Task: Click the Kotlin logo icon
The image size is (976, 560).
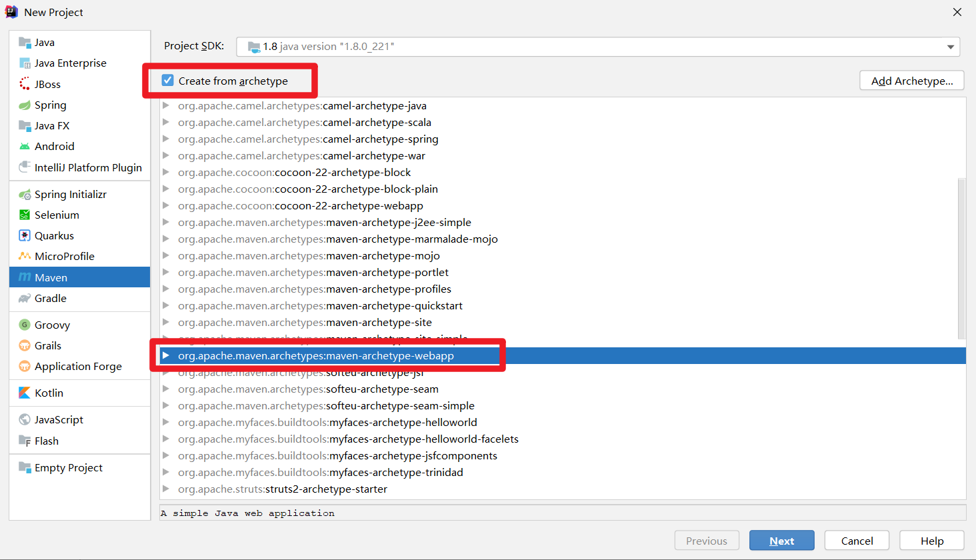Action: (x=25, y=393)
